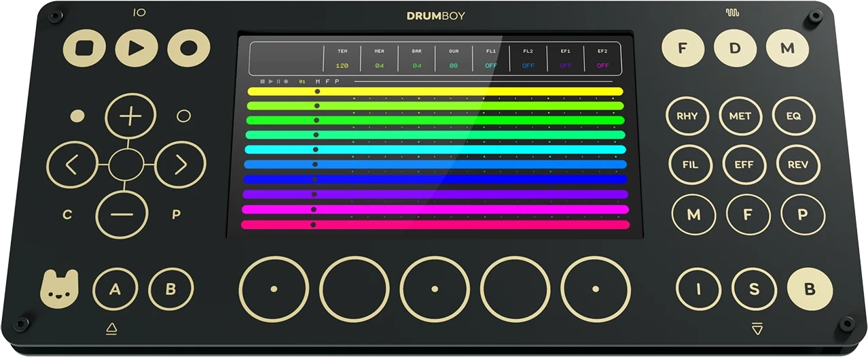The width and height of the screenshot is (868, 357).
Task: Tap the outlined B button next to A
Action: (171, 289)
